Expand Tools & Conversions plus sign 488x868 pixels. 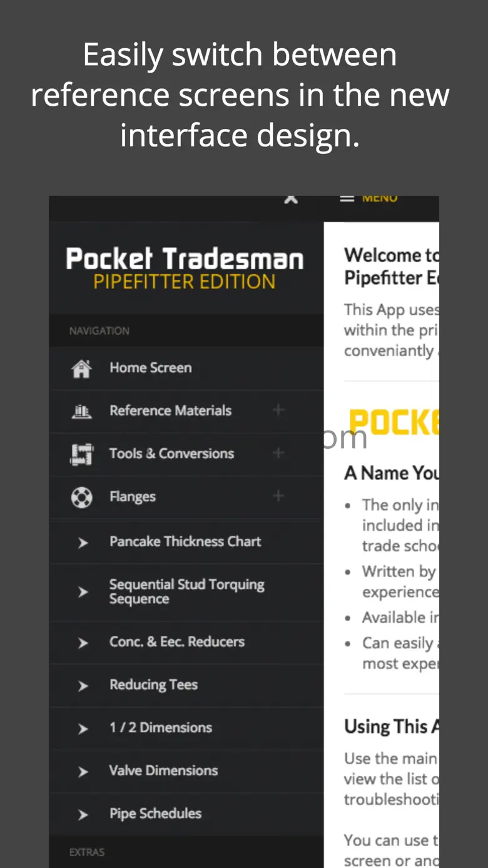coord(278,452)
